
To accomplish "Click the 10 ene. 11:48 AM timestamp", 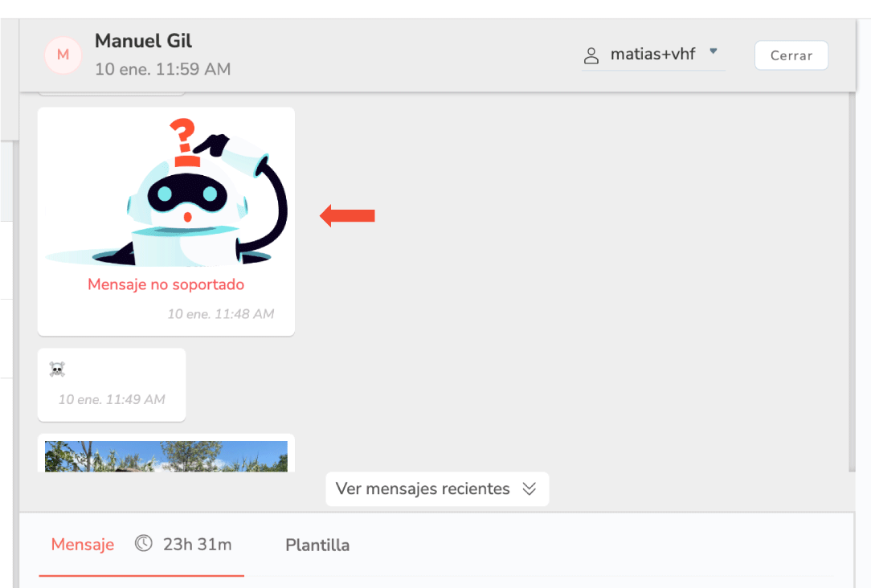I will 221,314.
